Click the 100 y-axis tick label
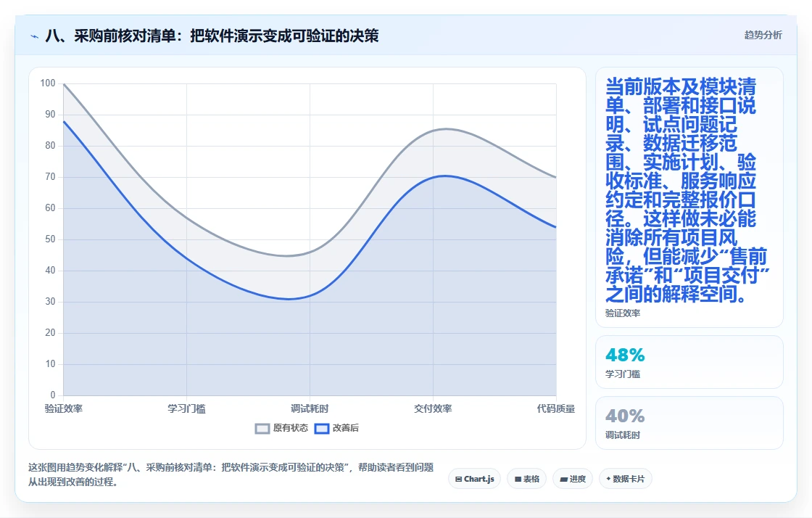This screenshot has height=518, width=812. click(x=48, y=83)
